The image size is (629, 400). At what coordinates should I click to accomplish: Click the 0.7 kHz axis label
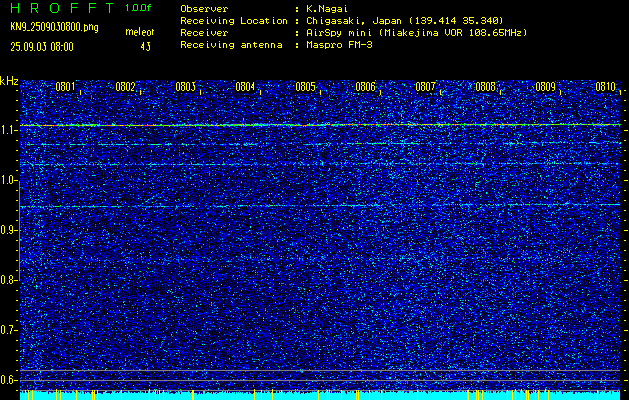click(8, 330)
